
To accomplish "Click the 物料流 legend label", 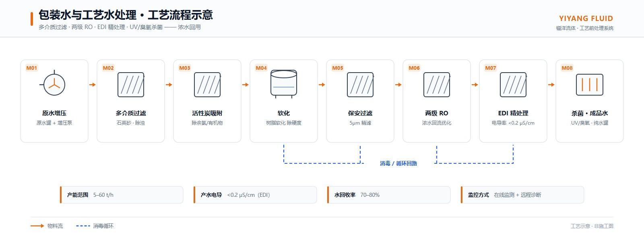I will [x=55, y=226].
